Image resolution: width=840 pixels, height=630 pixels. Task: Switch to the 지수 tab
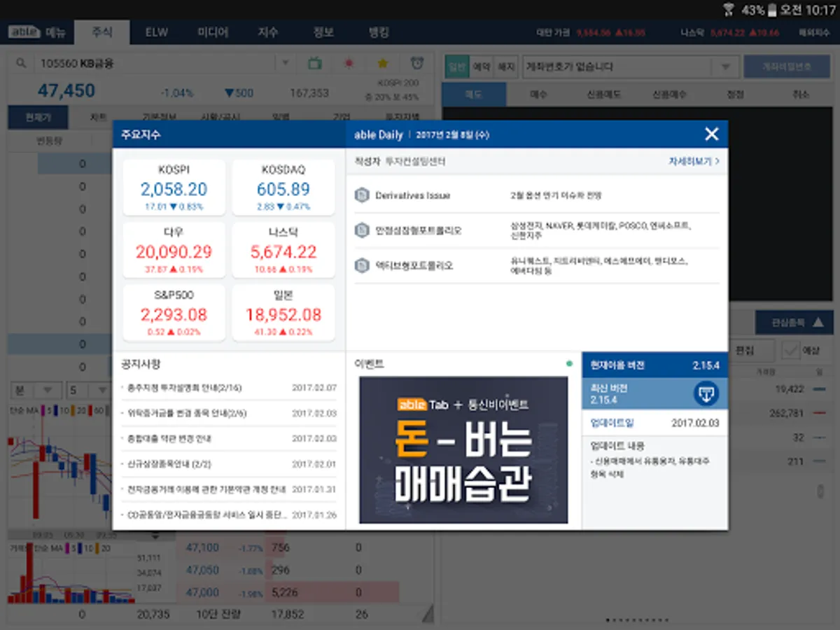click(268, 32)
